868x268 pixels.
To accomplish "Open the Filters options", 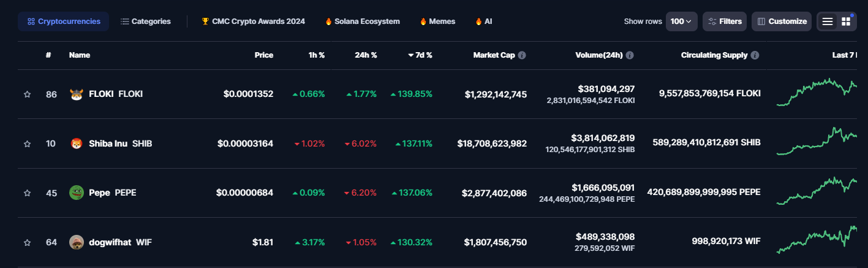I will 725,21.
